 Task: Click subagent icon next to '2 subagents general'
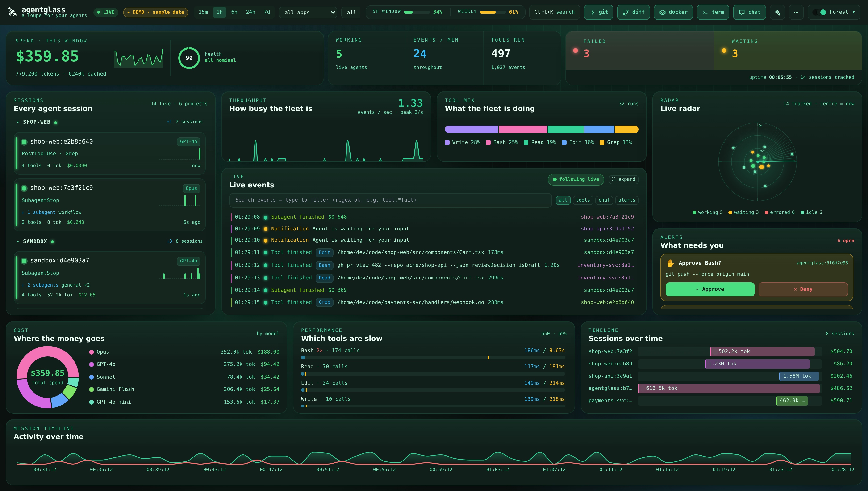pos(23,285)
